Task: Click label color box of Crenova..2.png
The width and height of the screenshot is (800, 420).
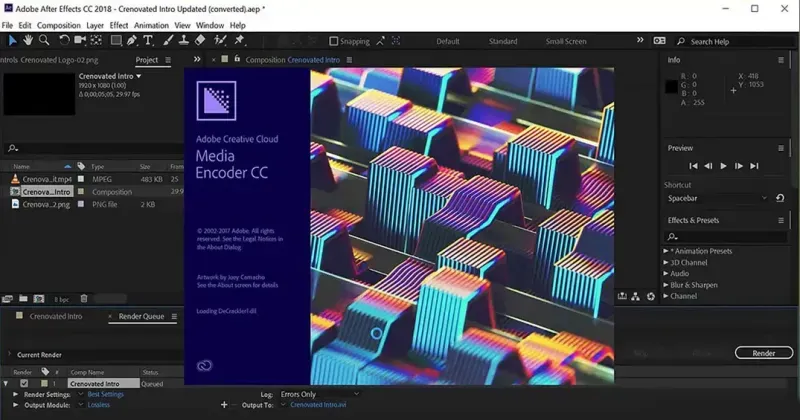Action: 81,204
